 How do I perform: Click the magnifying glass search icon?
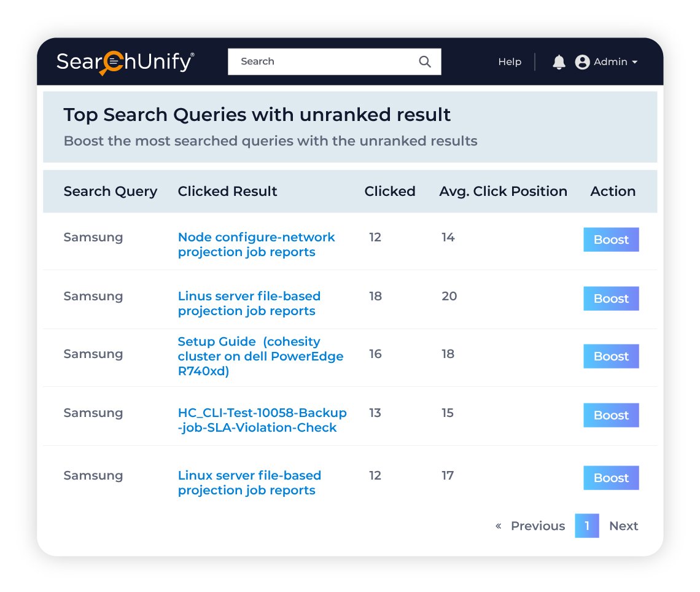point(424,61)
